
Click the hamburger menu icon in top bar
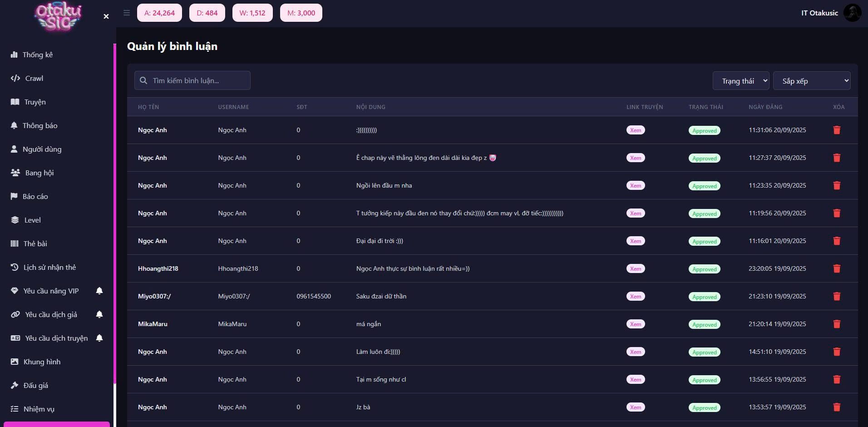[x=127, y=13]
